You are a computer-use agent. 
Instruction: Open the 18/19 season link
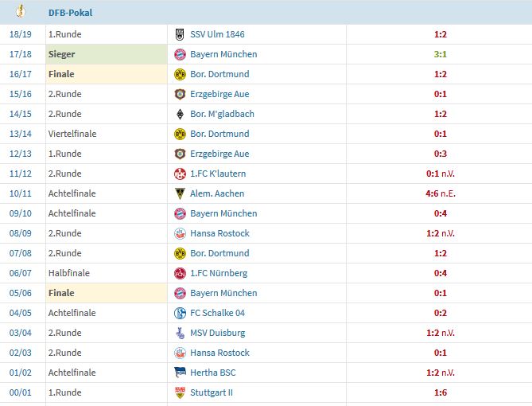pyautogui.click(x=21, y=34)
